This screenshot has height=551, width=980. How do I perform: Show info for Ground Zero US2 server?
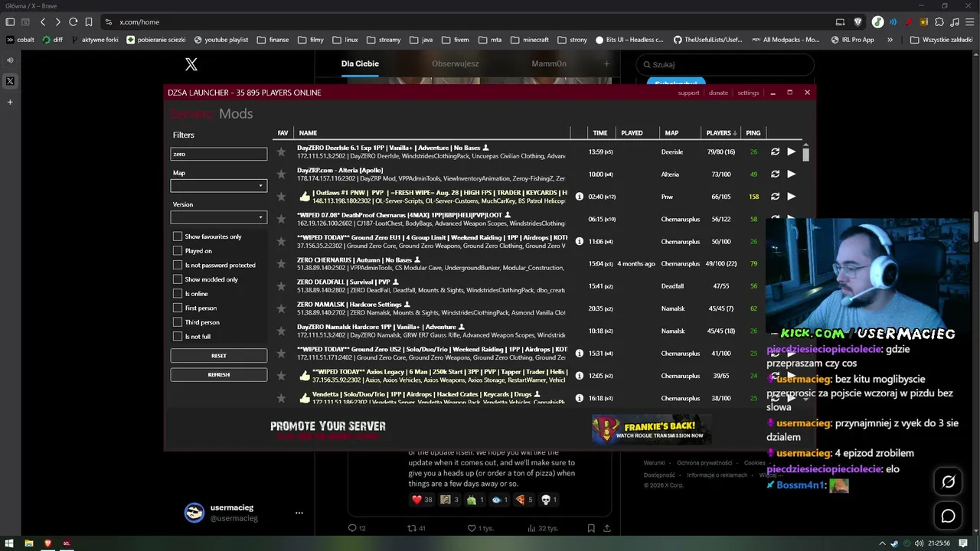pyautogui.click(x=580, y=354)
